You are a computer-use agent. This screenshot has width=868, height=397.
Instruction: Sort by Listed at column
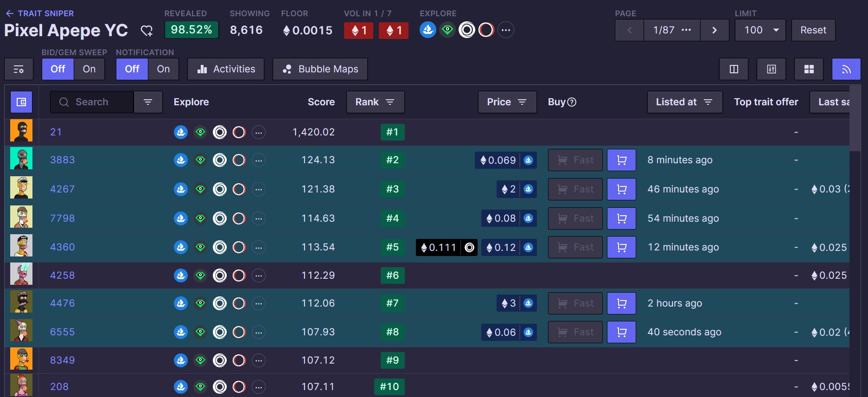coord(685,102)
